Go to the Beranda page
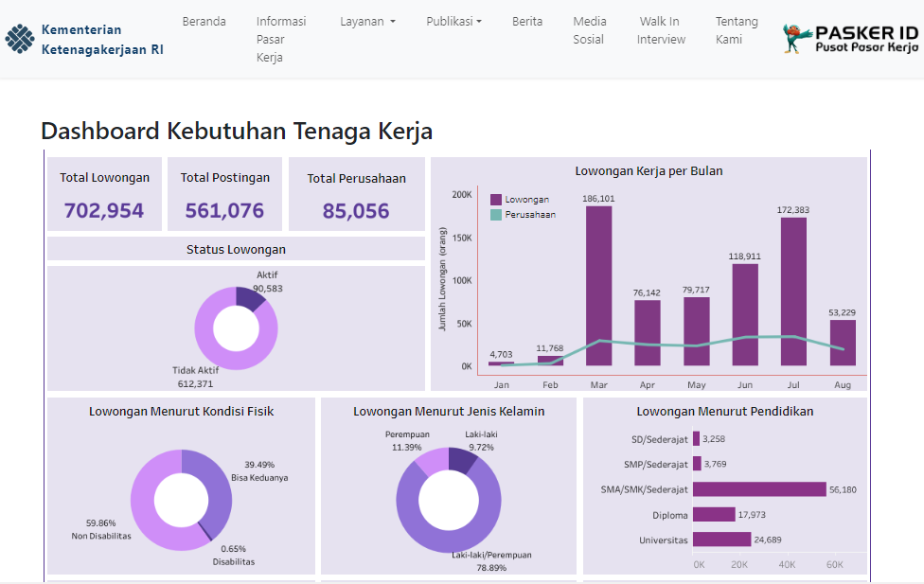 204,21
